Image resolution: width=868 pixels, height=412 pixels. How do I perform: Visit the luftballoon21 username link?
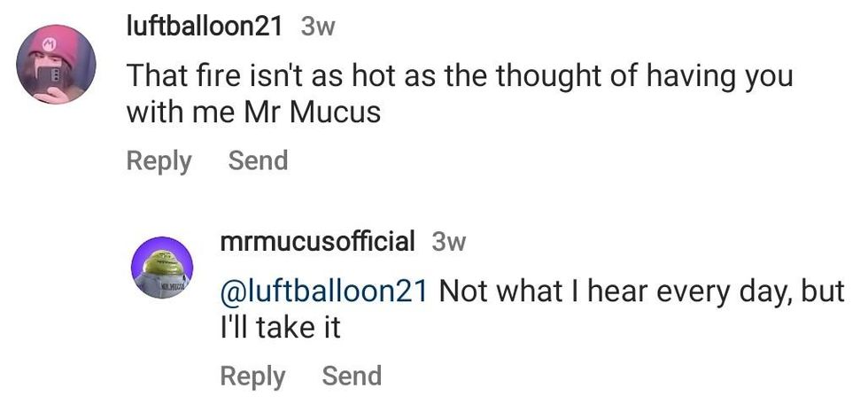tap(204, 26)
